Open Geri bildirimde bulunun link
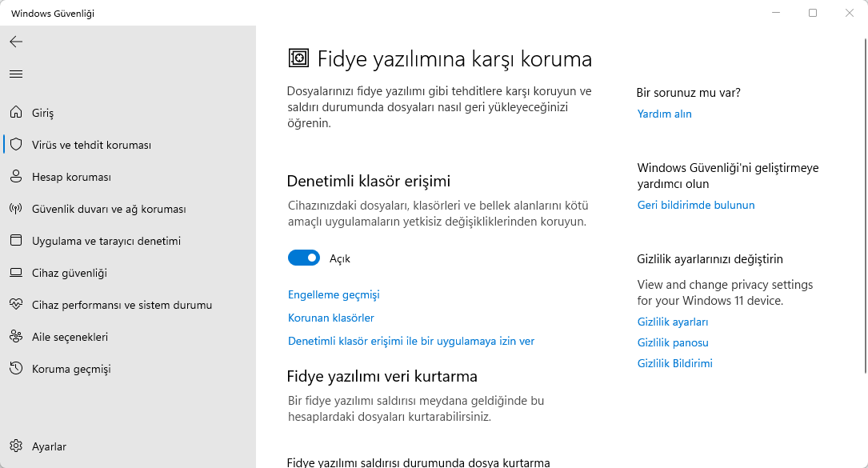The height and width of the screenshot is (468, 868). (696, 206)
